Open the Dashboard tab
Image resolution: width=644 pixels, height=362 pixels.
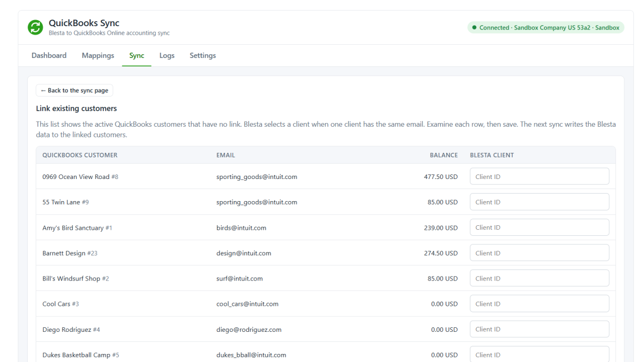49,56
